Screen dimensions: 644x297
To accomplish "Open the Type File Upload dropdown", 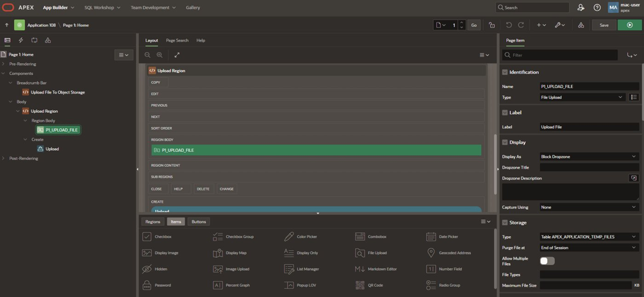I will [582, 97].
